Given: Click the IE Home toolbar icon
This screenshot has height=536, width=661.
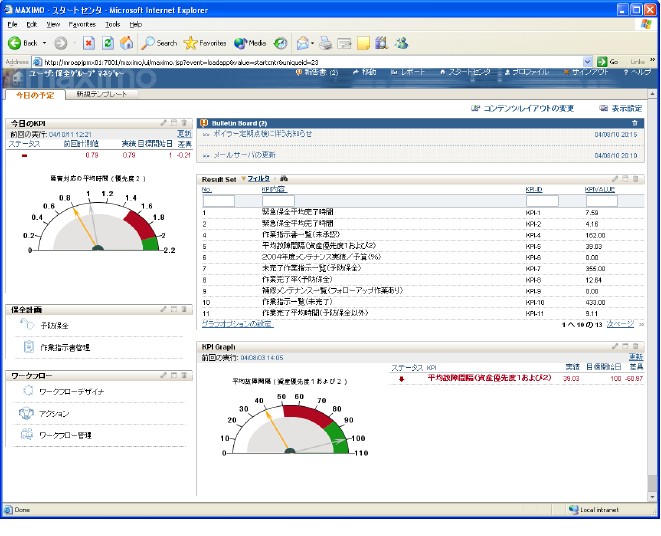Looking at the screenshot, I should (x=127, y=43).
